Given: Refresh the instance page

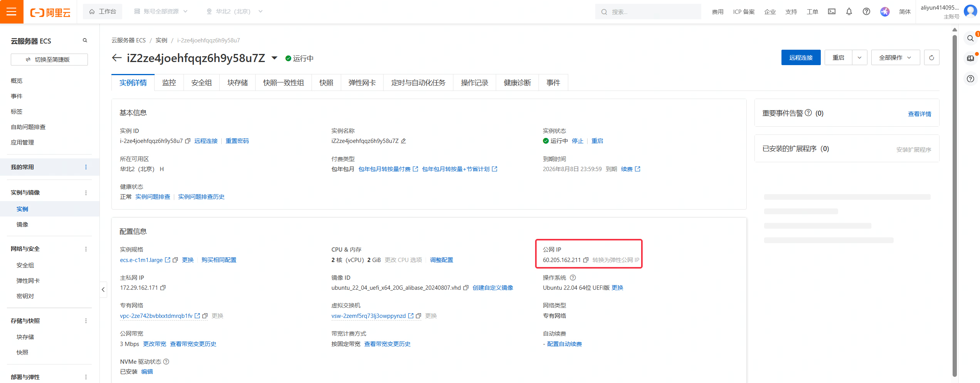Looking at the screenshot, I should (x=931, y=58).
